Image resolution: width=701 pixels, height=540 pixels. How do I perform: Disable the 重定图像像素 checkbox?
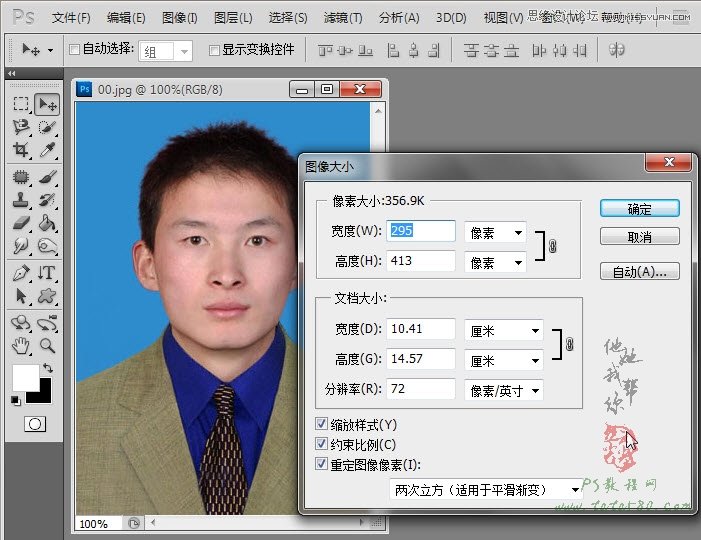click(x=321, y=464)
